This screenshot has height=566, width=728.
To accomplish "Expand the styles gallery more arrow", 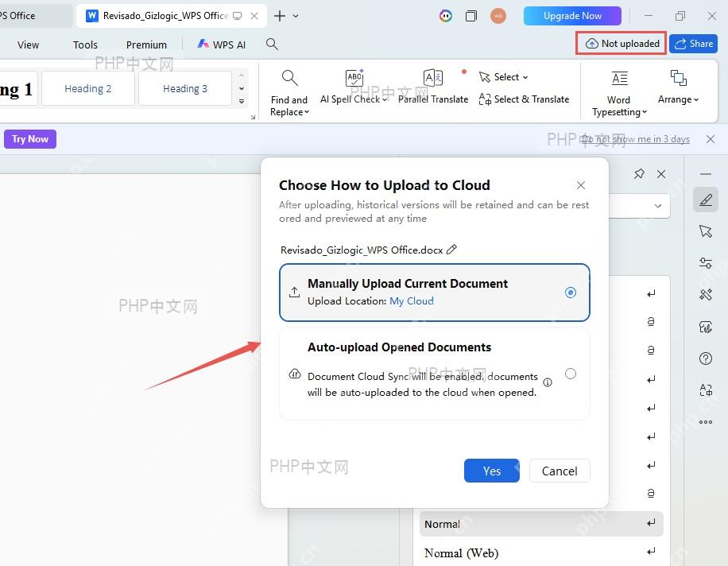I will (x=242, y=101).
